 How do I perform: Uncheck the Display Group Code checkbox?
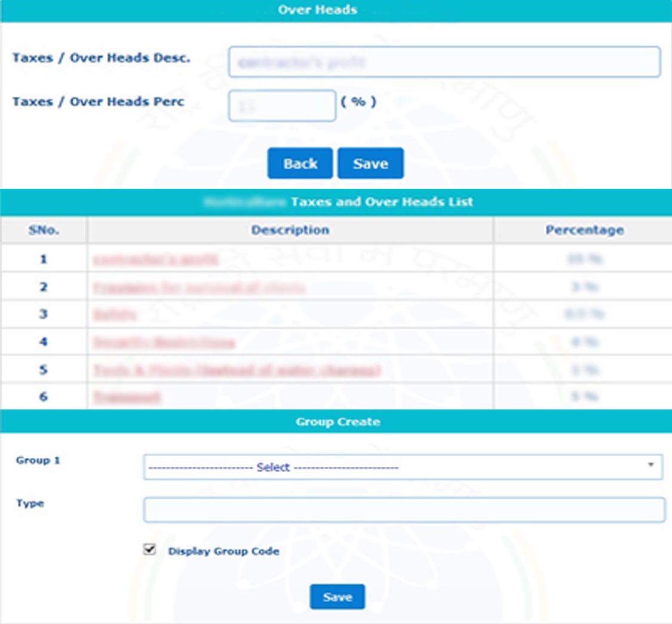[149, 550]
